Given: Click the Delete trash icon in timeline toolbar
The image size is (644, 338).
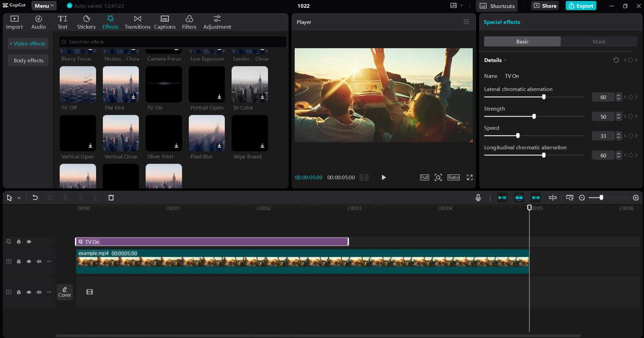Looking at the screenshot, I should (111, 198).
